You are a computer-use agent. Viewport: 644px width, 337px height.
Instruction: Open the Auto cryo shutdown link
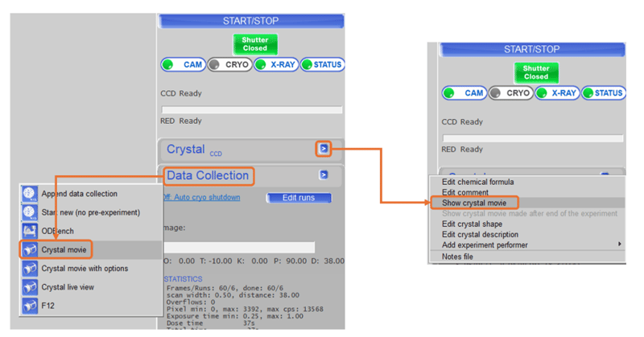pos(201,197)
